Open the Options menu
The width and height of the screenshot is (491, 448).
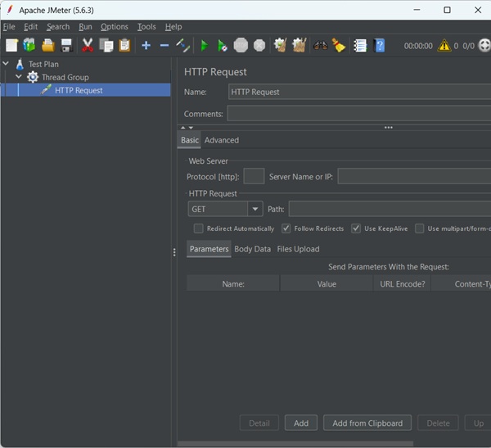tap(115, 27)
